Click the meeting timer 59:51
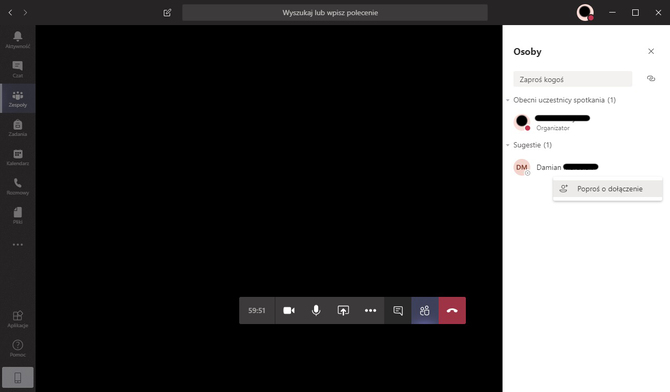This screenshot has height=392, width=670. coord(257,310)
